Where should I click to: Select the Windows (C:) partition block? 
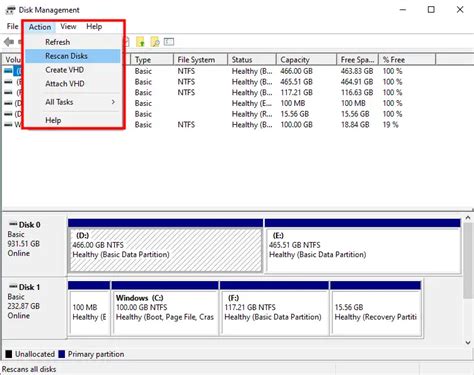165,312
